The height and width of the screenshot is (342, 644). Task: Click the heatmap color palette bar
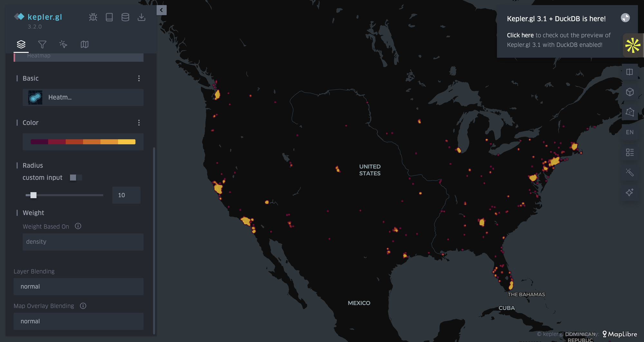(83, 142)
